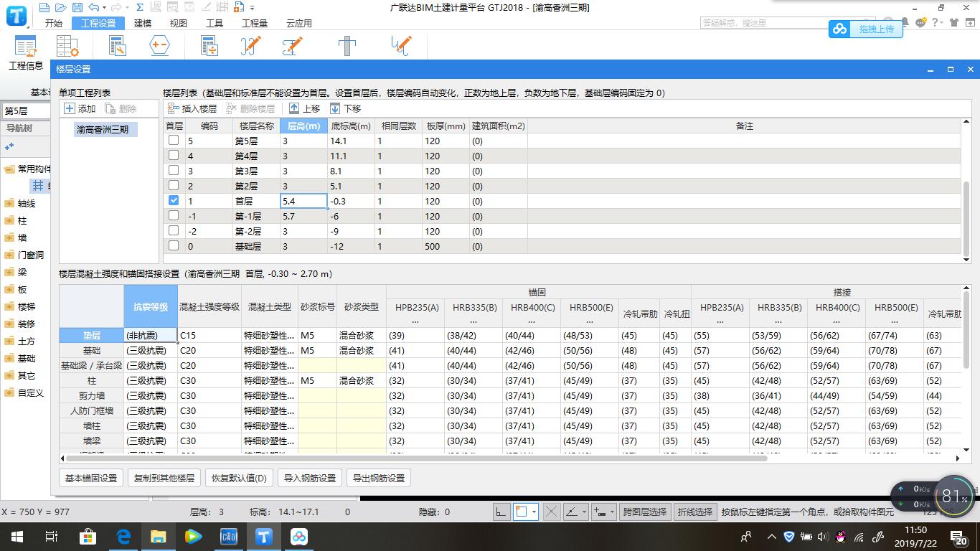Open the quick access toolbar customize arrow

[x=253, y=8]
